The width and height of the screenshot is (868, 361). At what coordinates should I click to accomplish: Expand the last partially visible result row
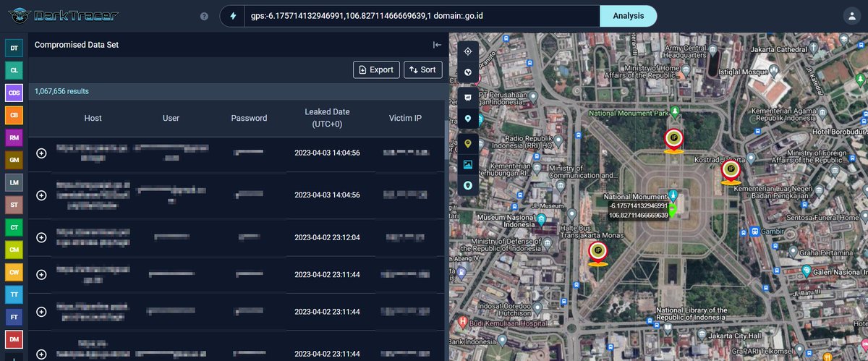(x=41, y=353)
